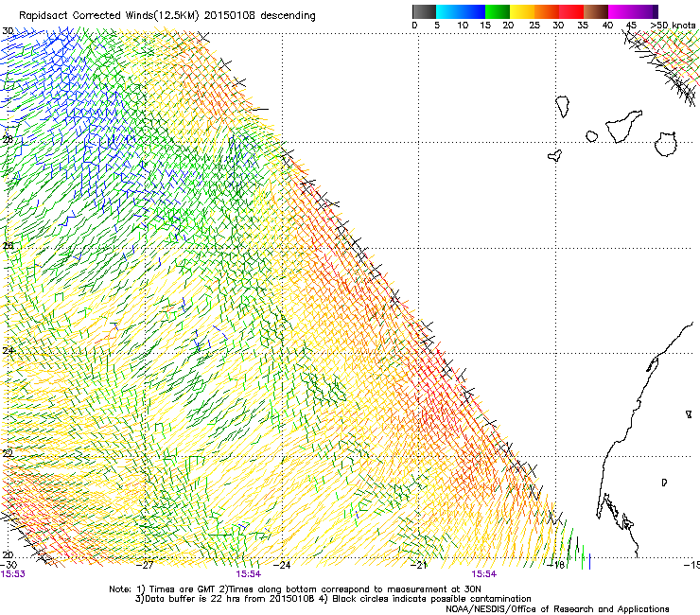
Task: Click the Tenerife island outline
Action: (623, 127)
